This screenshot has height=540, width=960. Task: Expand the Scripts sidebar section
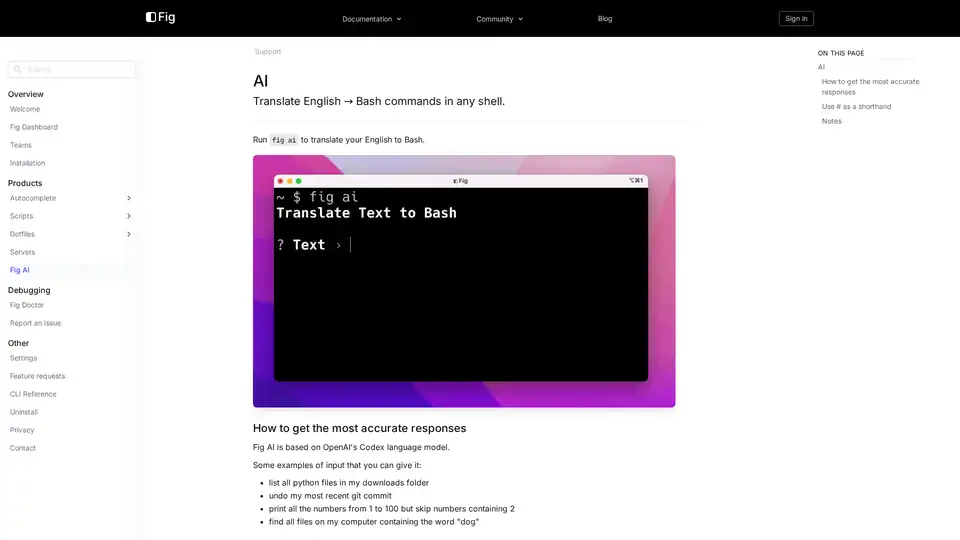pos(128,216)
